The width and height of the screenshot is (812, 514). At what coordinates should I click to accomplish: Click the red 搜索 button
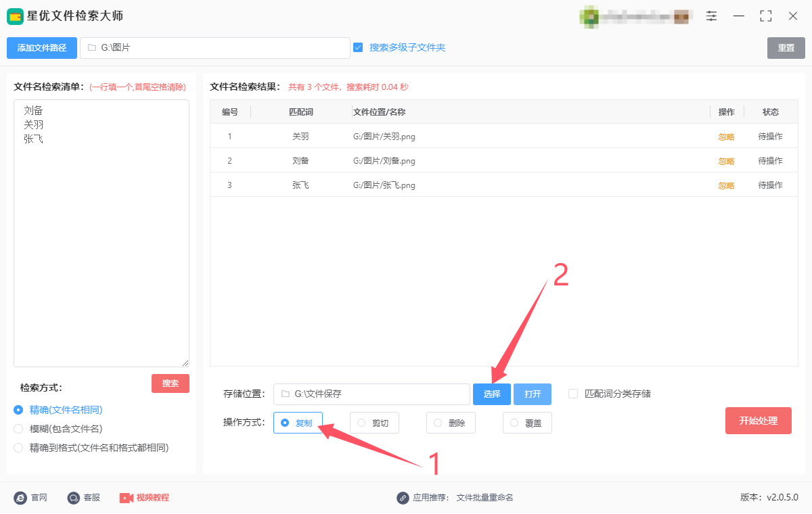point(171,383)
